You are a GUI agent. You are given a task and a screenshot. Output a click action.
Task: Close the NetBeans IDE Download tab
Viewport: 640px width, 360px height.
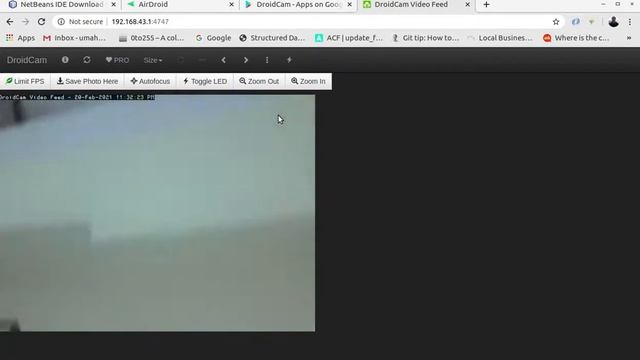coord(113,4)
